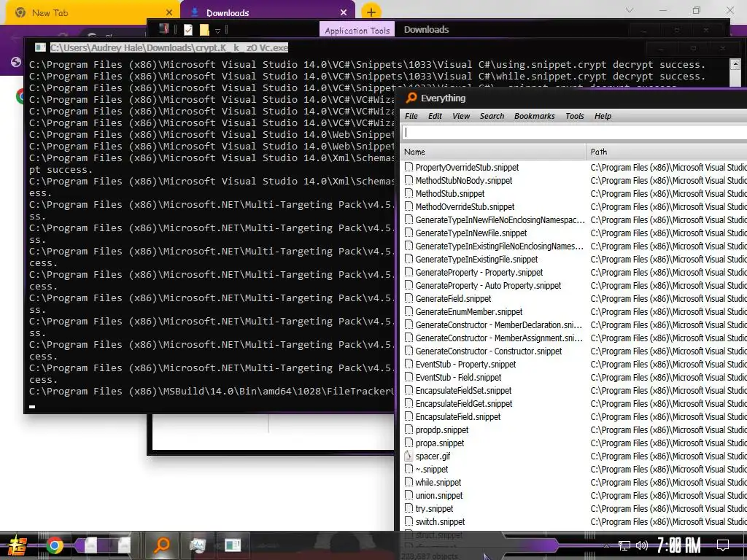Open the View menu in Everything

461,116
